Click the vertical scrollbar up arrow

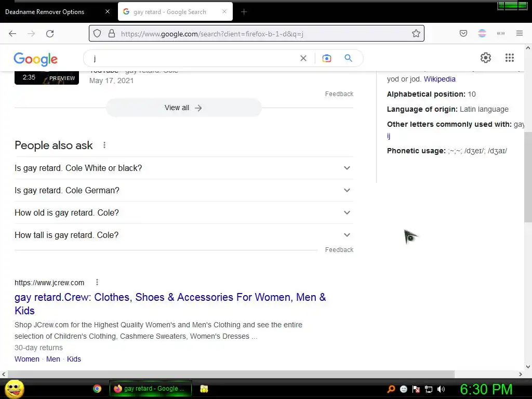[x=528, y=48]
